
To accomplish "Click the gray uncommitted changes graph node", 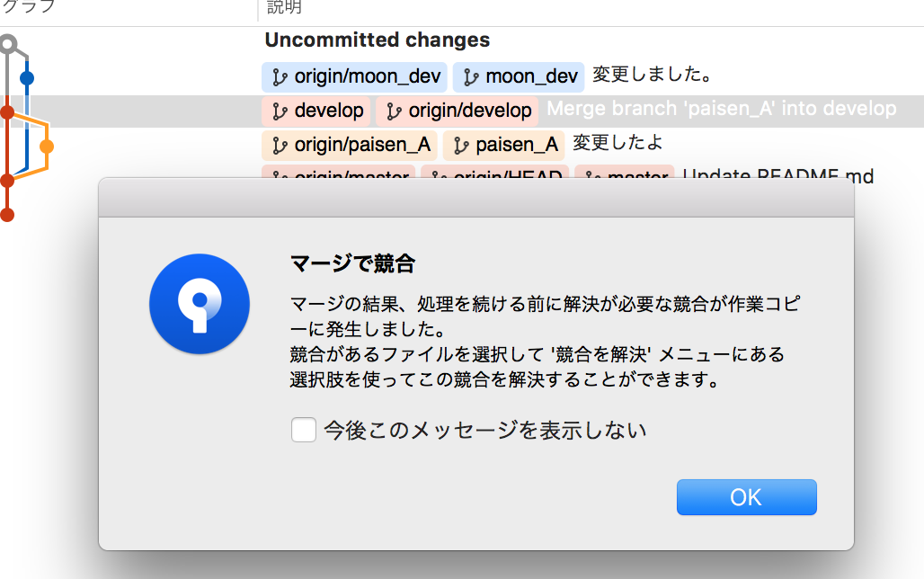I will click(x=8, y=44).
